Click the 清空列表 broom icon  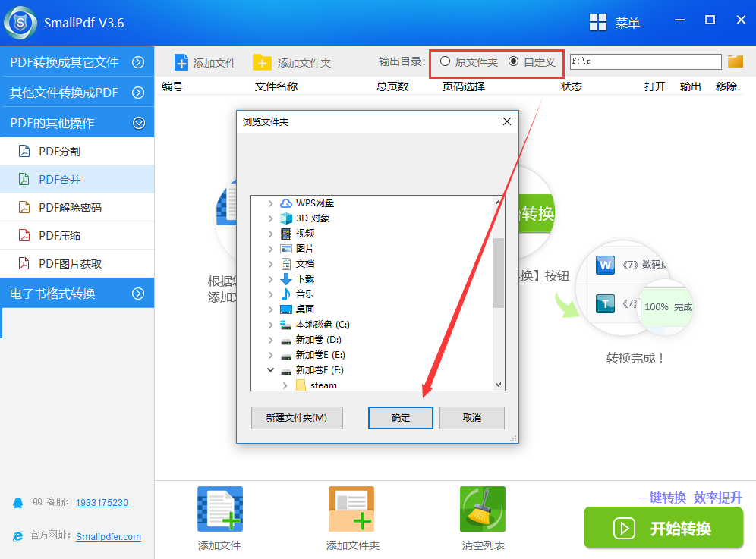tap(483, 509)
